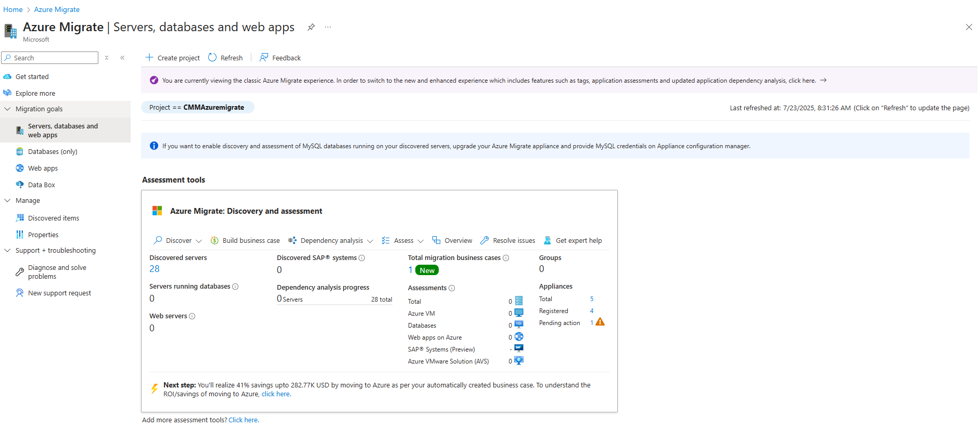Click the lightning bolt Next step icon
Image resolution: width=980 pixels, height=428 pixels.
click(x=155, y=388)
